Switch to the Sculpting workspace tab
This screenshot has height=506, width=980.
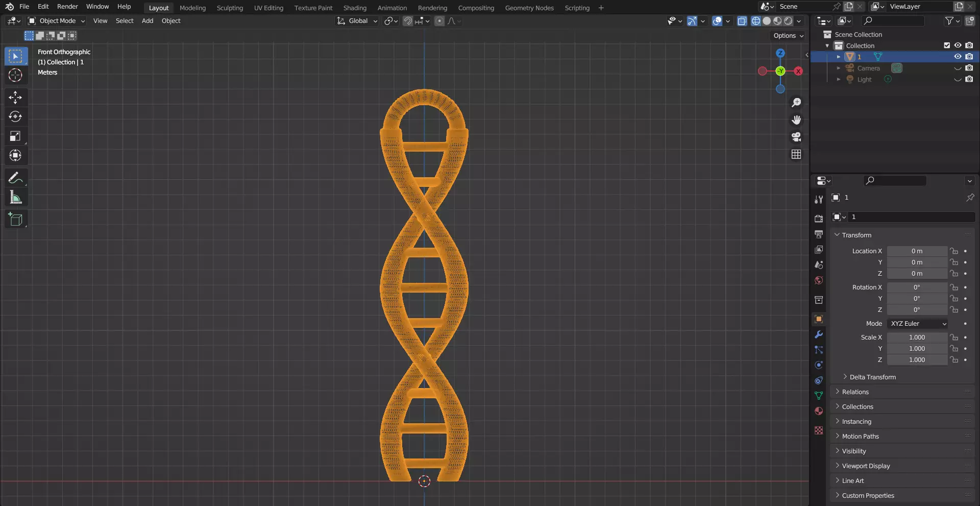point(230,8)
